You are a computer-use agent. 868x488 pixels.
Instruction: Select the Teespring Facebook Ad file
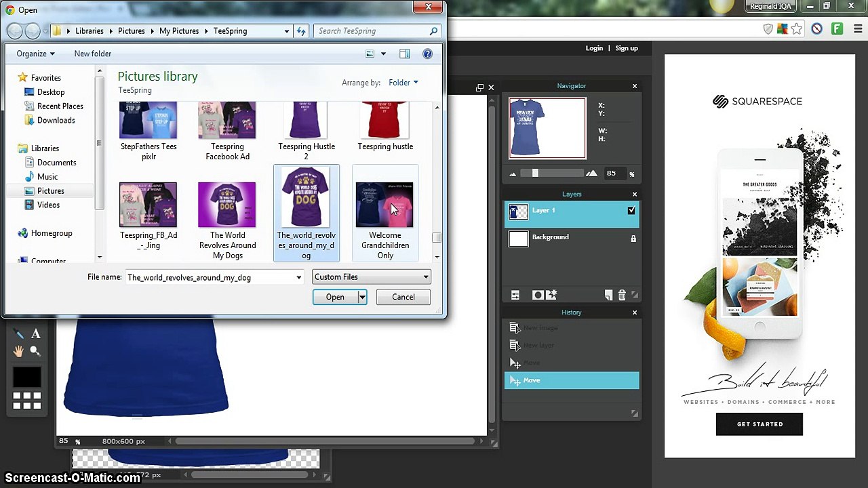click(x=227, y=132)
